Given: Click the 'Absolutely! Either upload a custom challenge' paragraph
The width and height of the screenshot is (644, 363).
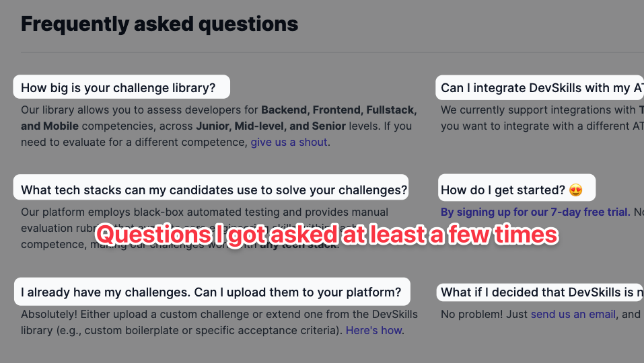Looking at the screenshot, I should 219,323.
